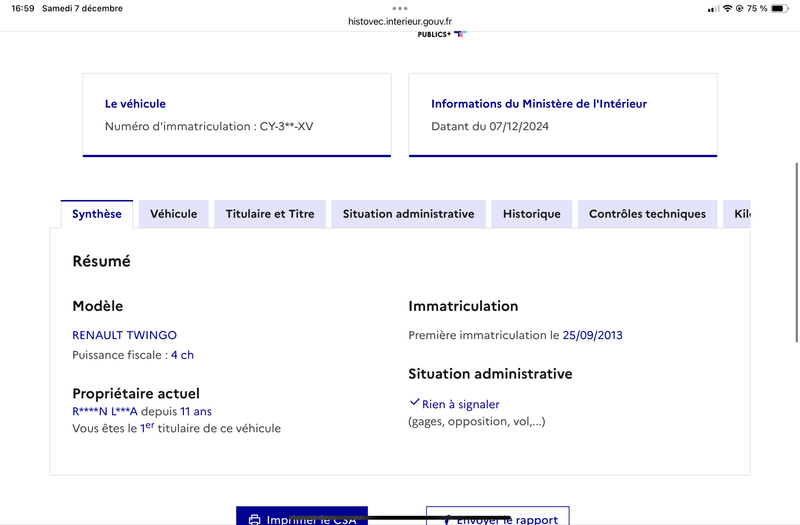Image resolution: width=800 pixels, height=525 pixels.
Task: Tap the battery icon in status bar
Action: 780,8
